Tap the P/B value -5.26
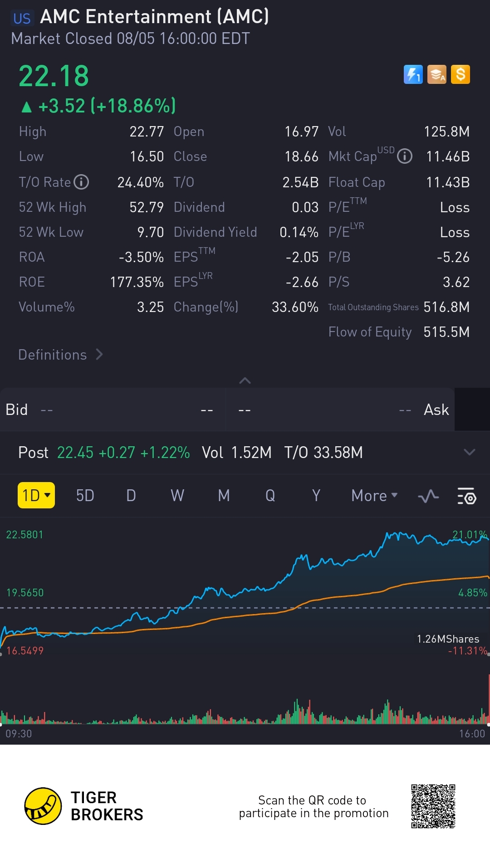 tap(453, 257)
